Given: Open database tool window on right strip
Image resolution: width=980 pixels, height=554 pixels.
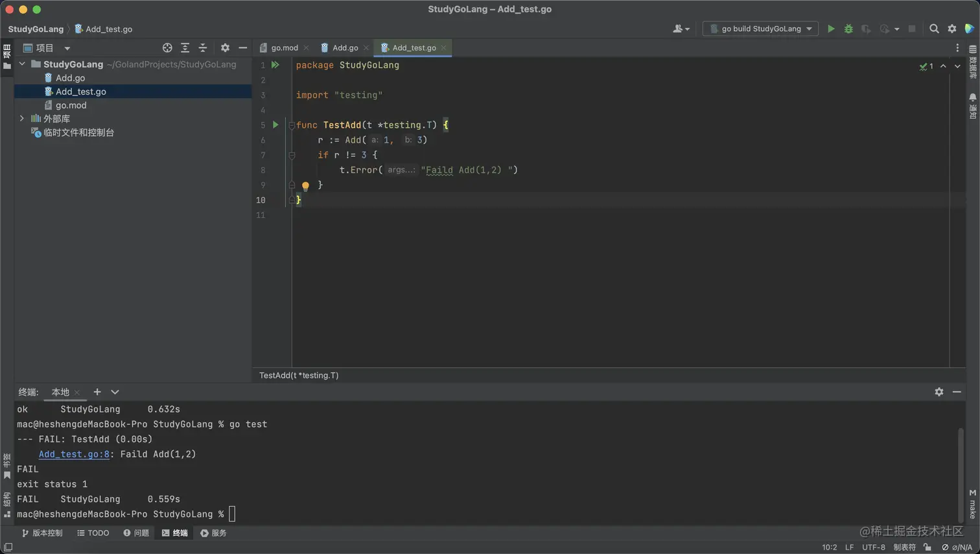Looking at the screenshot, I should 973,62.
